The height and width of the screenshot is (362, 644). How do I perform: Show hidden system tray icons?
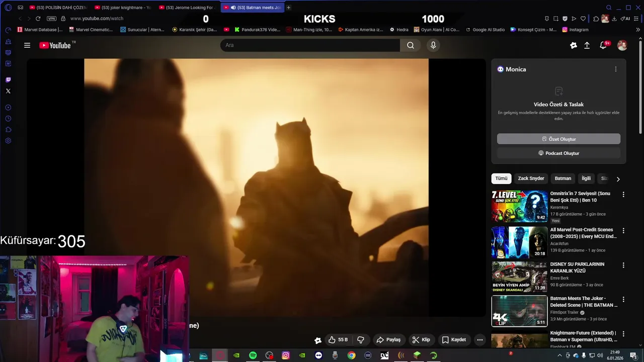click(559, 356)
